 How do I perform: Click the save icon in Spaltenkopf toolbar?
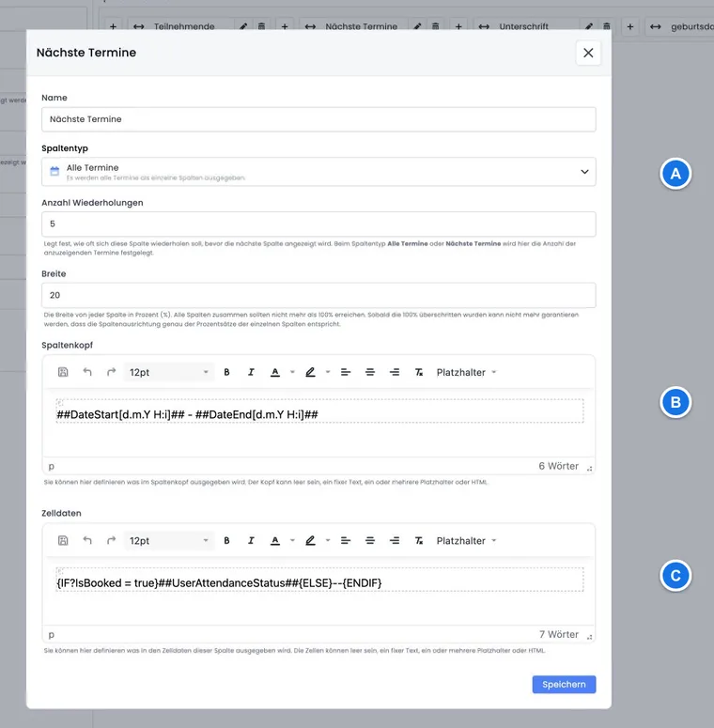coord(63,372)
